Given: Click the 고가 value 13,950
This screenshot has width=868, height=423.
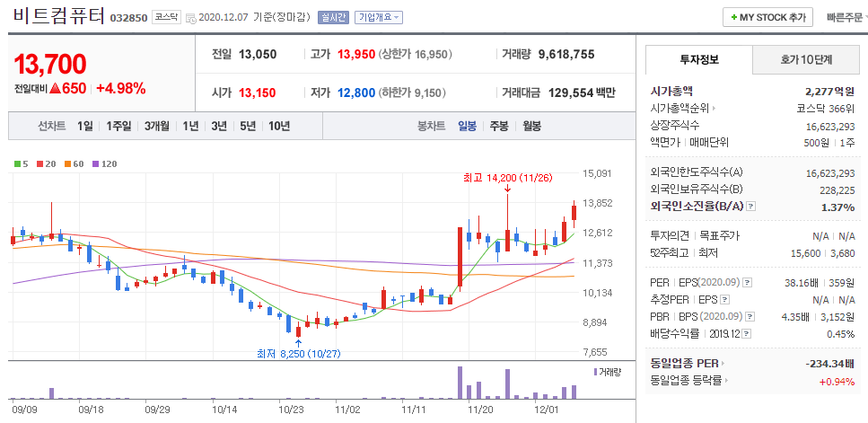Looking at the screenshot, I should [356, 54].
